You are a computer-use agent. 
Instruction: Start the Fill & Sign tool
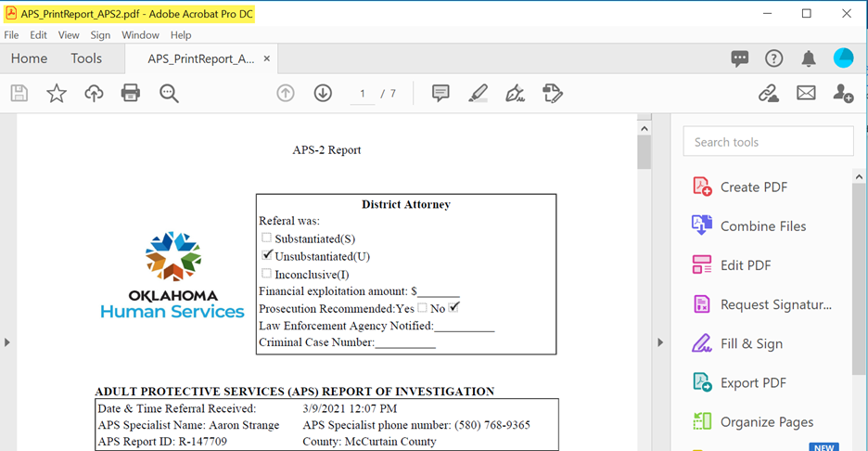[737, 343]
